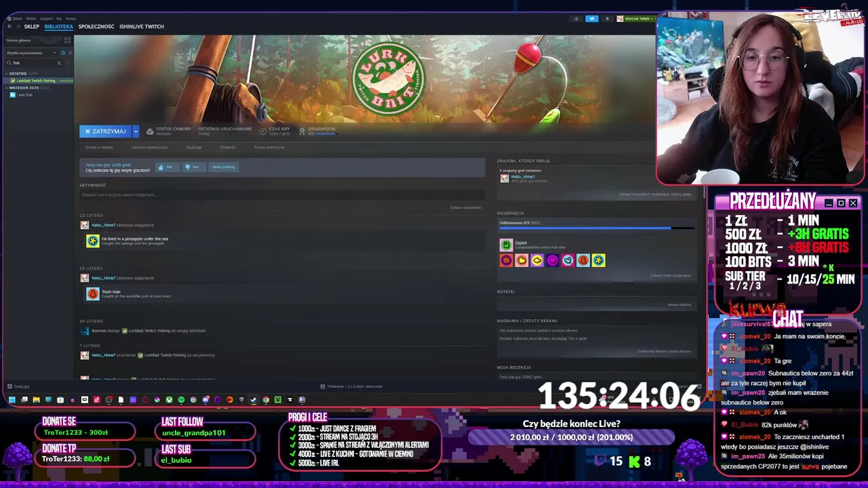Open Strona w sklepie link

click(99, 147)
